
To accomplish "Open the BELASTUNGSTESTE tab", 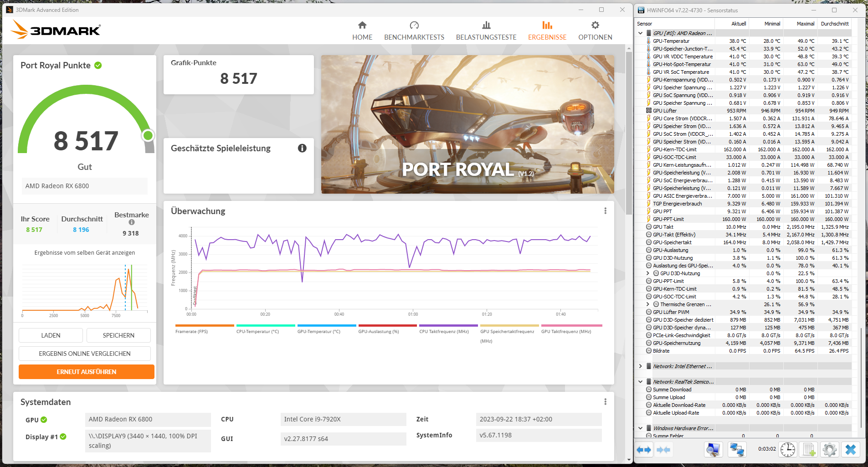I will tap(486, 31).
